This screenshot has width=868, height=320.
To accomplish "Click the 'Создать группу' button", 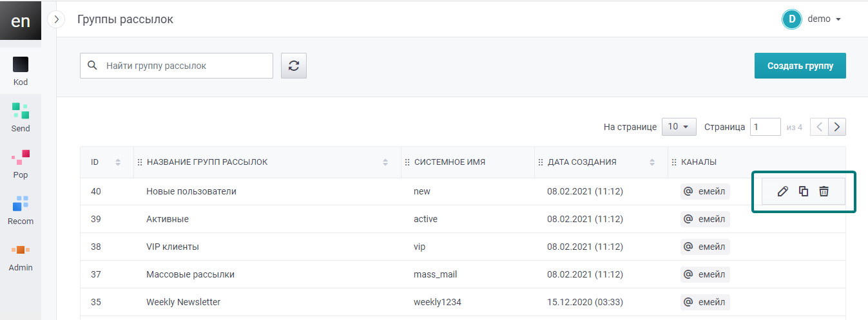I will coord(800,66).
